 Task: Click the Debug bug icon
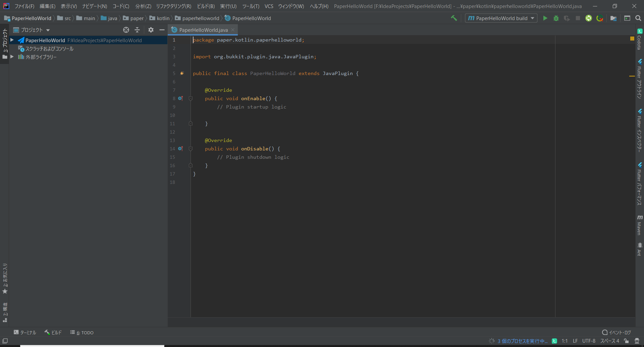[x=556, y=18]
